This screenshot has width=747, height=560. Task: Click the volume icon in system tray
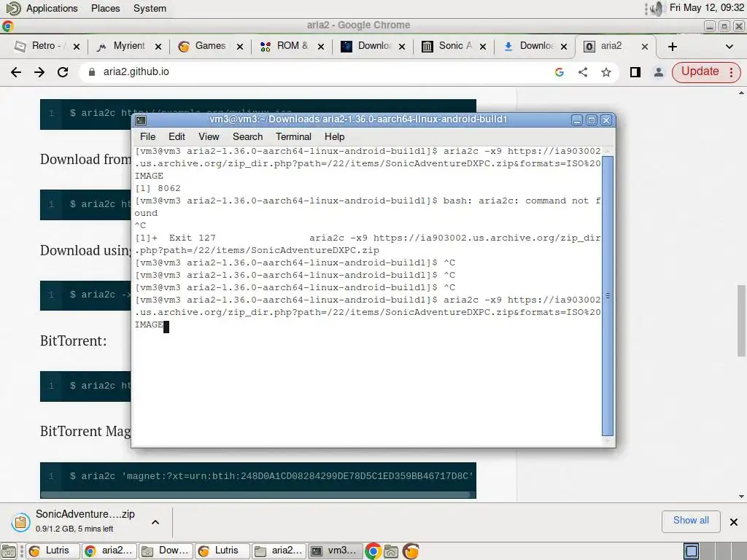tap(657, 8)
